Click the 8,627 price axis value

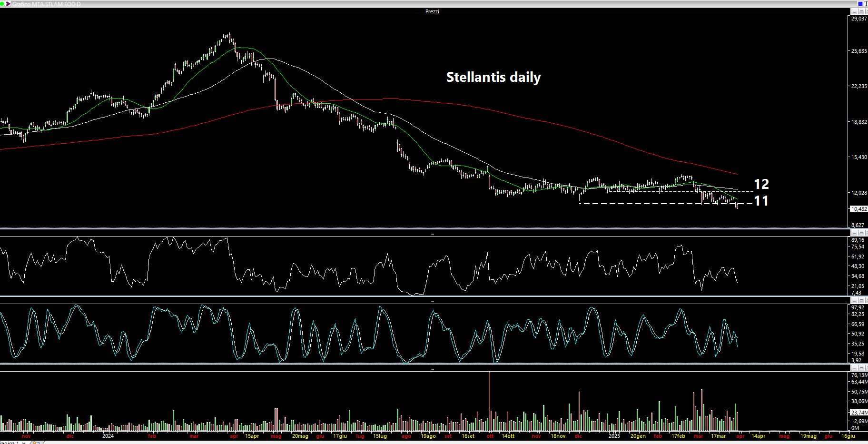tap(858, 225)
